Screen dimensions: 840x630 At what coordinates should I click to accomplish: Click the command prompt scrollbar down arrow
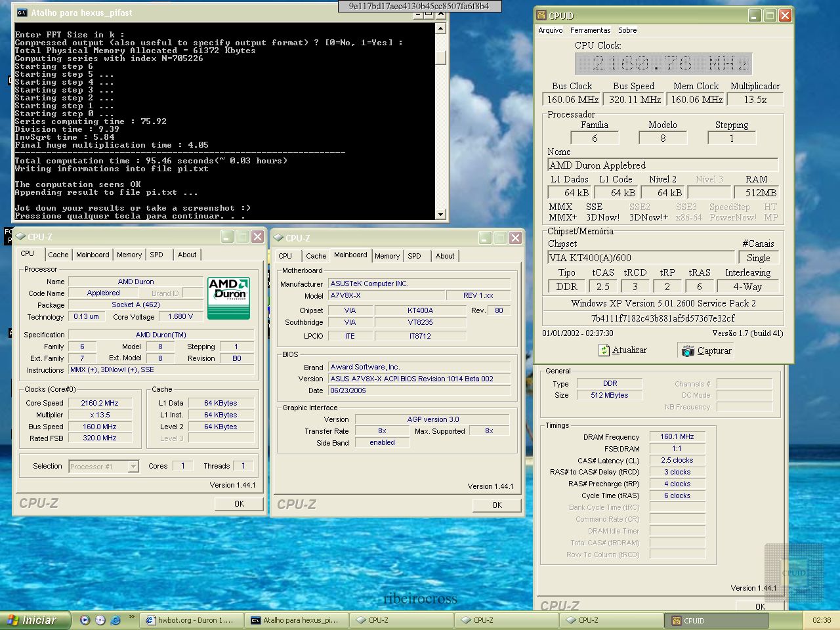(x=440, y=214)
